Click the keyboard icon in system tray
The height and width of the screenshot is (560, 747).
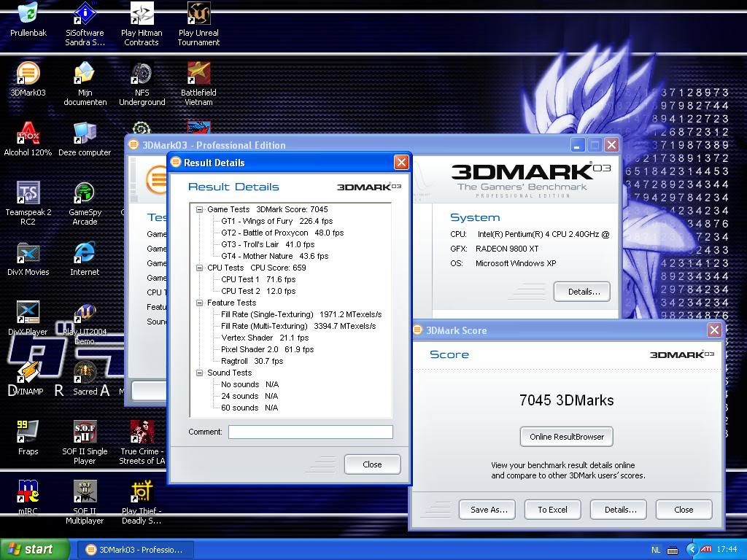(673, 551)
